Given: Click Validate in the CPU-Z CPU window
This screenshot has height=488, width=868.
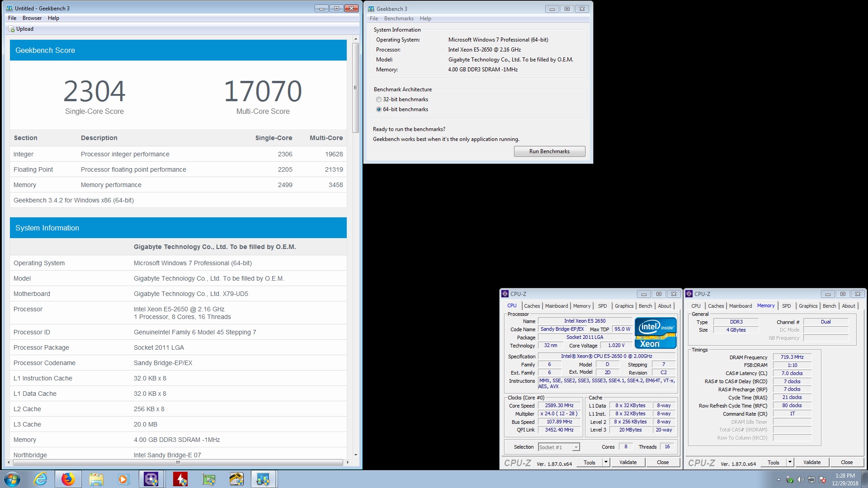Looking at the screenshot, I should (x=628, y=462).
